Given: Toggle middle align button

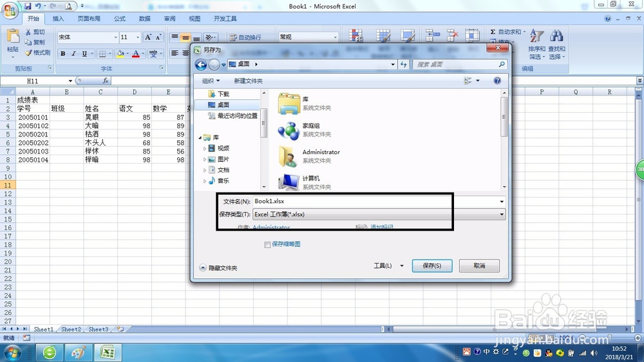Looking at the screenshot, I should point(185,37).
